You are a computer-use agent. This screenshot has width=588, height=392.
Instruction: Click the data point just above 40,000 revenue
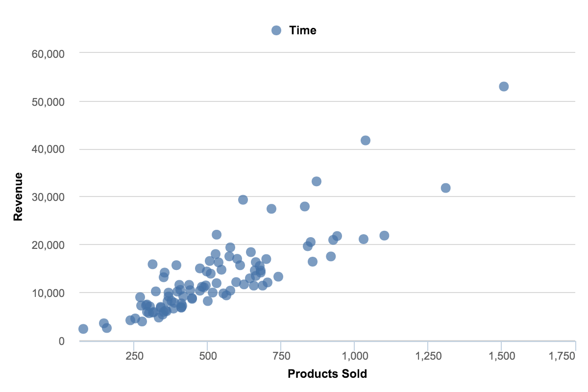tap(366, 141)
